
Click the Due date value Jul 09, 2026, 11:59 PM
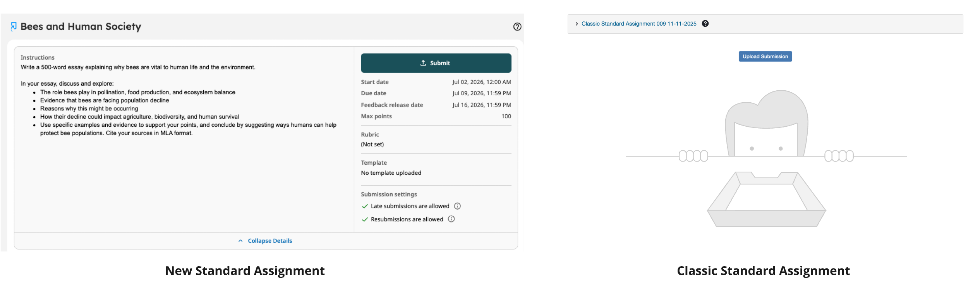(482, 93)
